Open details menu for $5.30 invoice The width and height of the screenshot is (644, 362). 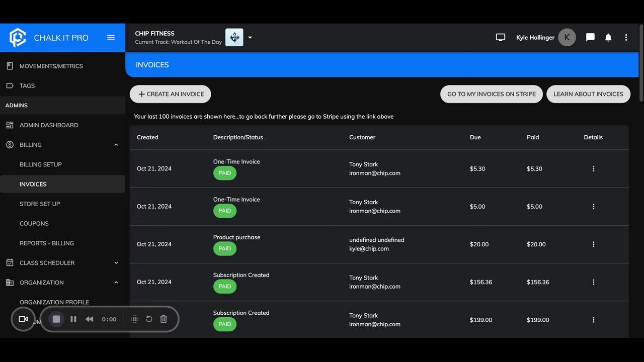point(593,169)
